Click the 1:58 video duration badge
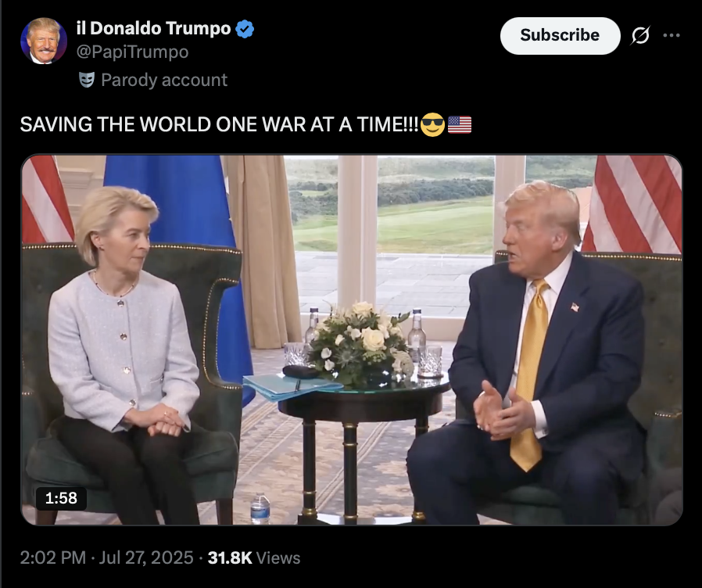Screen dimensions: 702x588 (61, 498)
